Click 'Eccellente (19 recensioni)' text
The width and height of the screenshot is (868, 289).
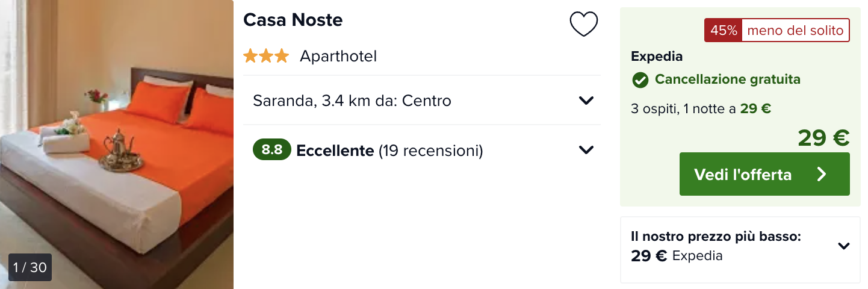point(390,151)
